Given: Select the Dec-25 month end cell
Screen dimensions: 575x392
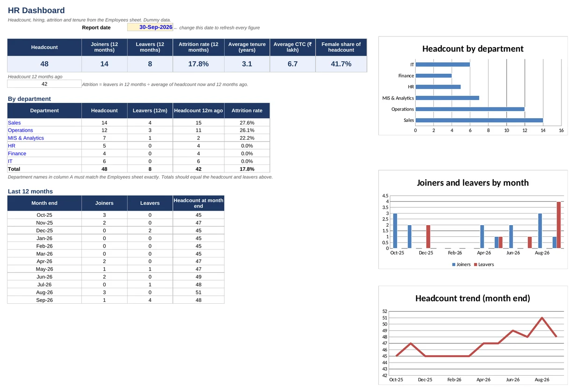Looking at the screenshot, I should coord(44,231).
